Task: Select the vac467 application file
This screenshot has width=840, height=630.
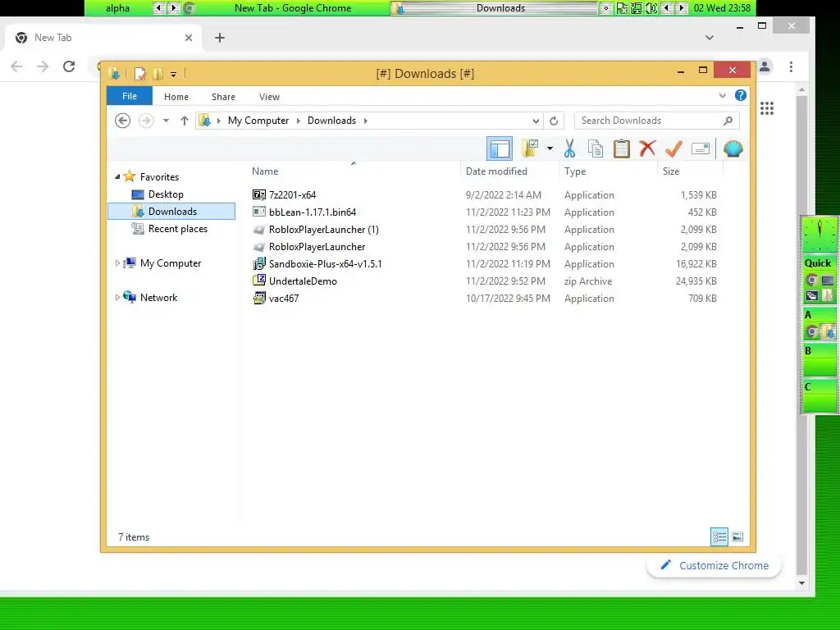Action: [x=283, y=299]
